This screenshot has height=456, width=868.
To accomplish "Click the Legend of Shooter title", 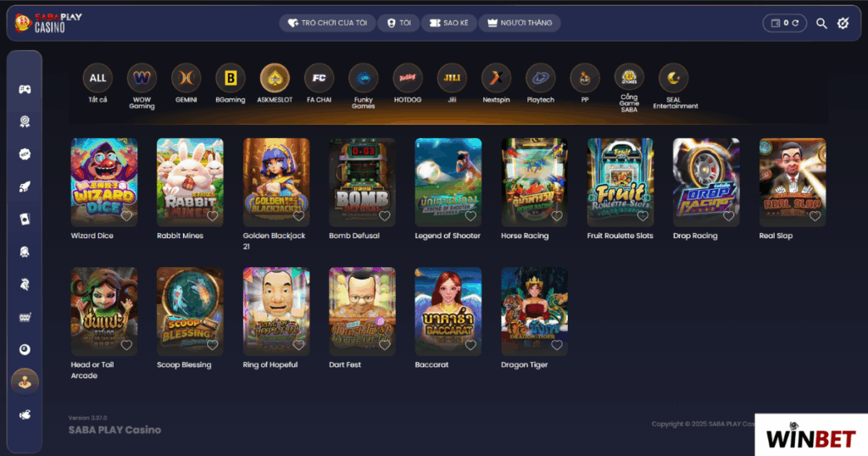I will 448,236.
